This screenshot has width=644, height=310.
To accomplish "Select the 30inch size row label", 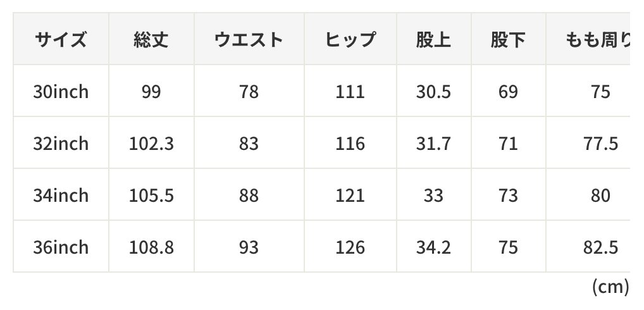I will click(61, 92).
